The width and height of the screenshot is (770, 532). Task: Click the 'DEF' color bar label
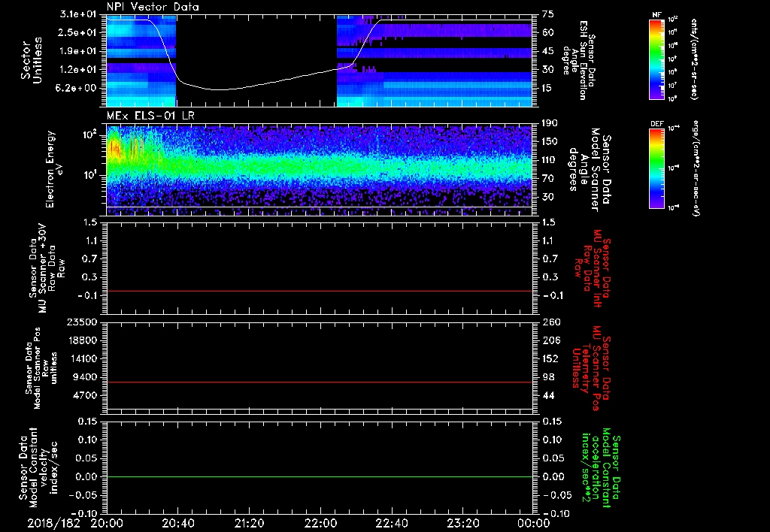point(656,124)
